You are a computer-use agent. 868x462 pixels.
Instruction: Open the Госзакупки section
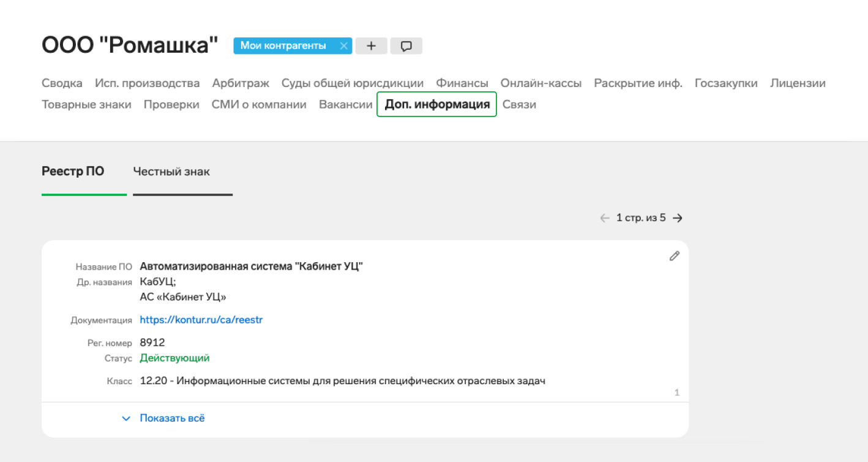(x=726, y=83)
